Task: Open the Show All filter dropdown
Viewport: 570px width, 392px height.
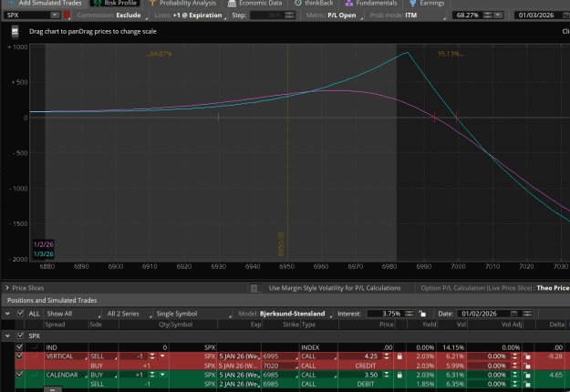Action: click(x=73, y=314)
